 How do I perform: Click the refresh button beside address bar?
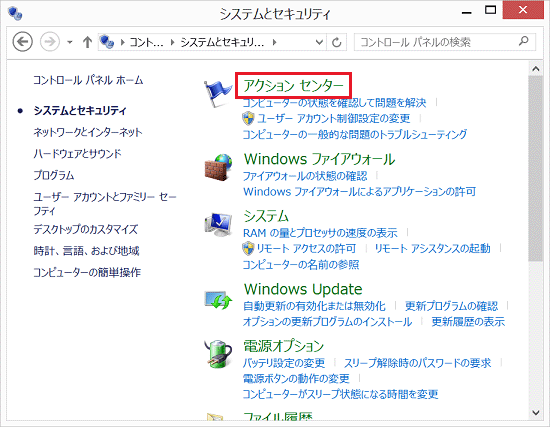[x=337, y=42]
